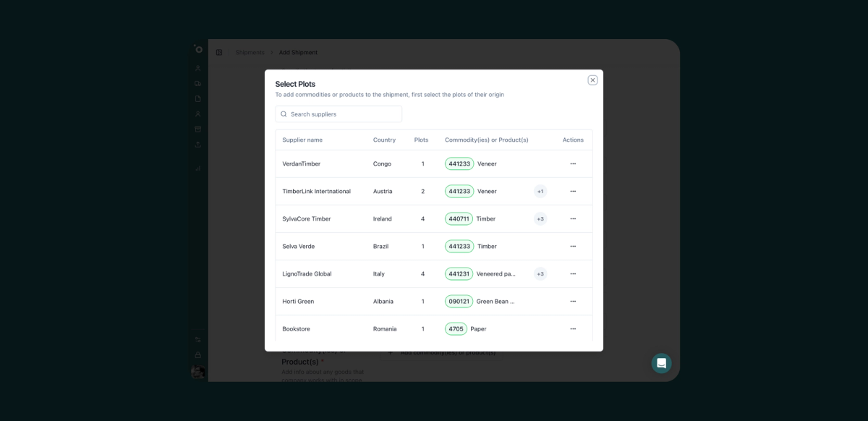
Task: Sort by Supplier name column header
Action: [302, 140]
